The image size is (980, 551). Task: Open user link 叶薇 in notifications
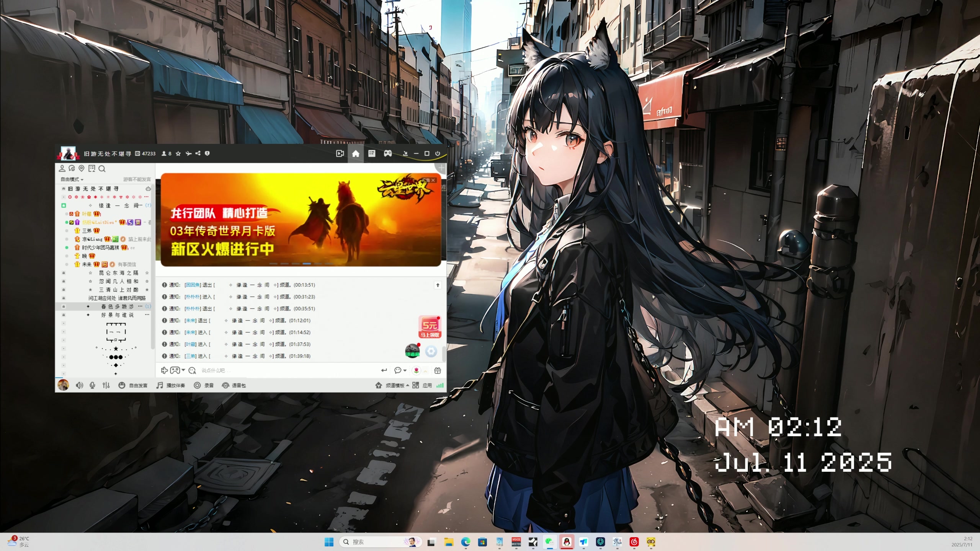[190, 344]
